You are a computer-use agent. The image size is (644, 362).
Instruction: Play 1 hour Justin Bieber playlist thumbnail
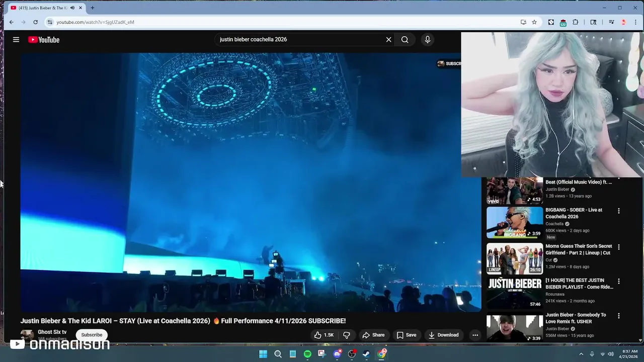coord(515,293)
